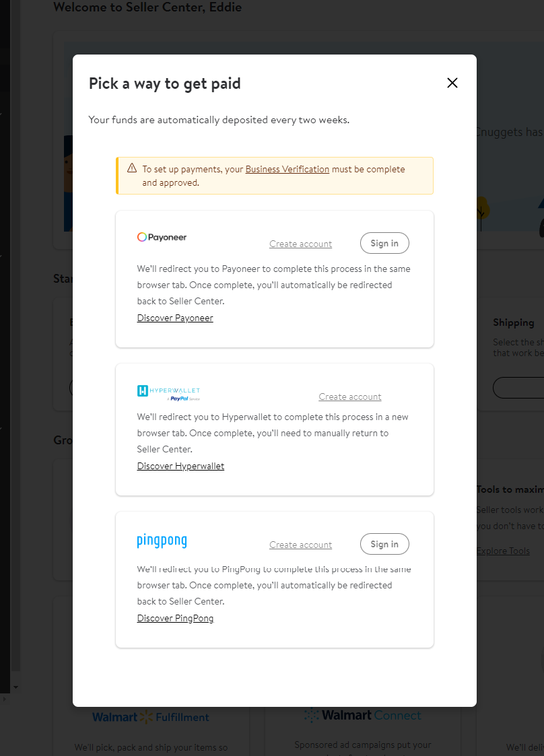Dismiss the payment dialog with the X
This screenshot has height=756, width=544.
[452, 83]
